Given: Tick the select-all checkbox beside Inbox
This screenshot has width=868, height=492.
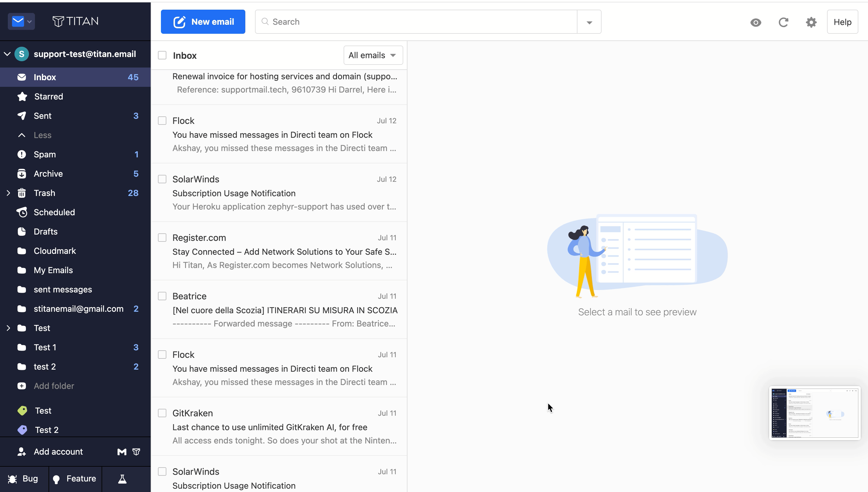Looking at the screenshot, I should point(162,55).
